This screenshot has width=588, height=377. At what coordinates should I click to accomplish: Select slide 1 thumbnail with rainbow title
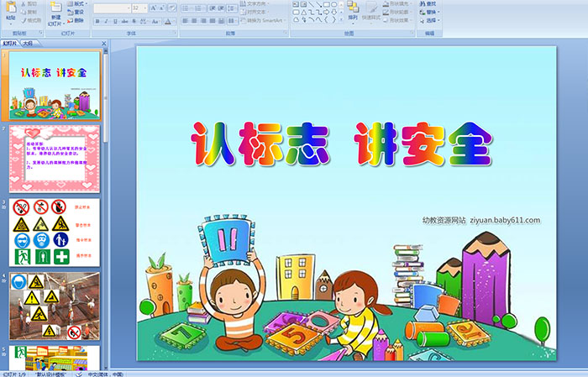click(x=55, y=86)
